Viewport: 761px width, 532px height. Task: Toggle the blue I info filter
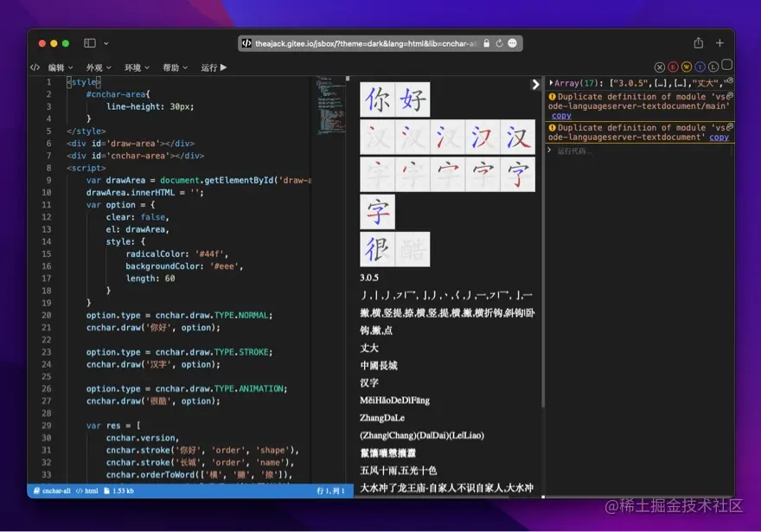pos(700,67)
